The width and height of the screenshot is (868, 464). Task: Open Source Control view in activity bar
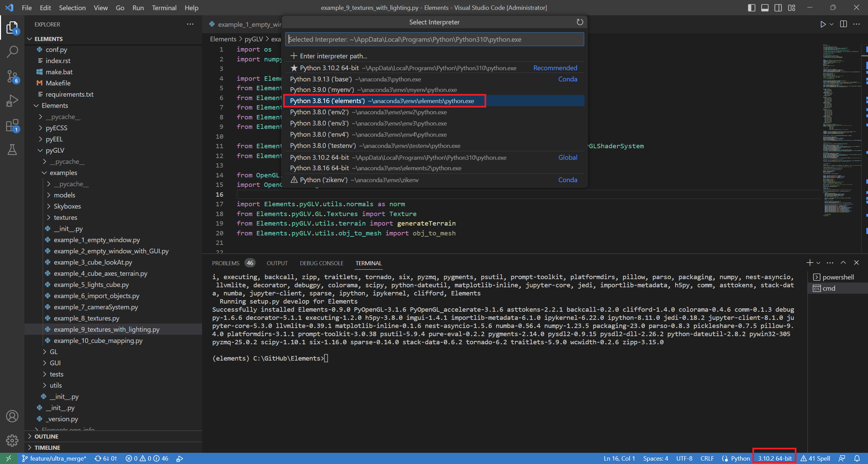[x=12, y=77]
